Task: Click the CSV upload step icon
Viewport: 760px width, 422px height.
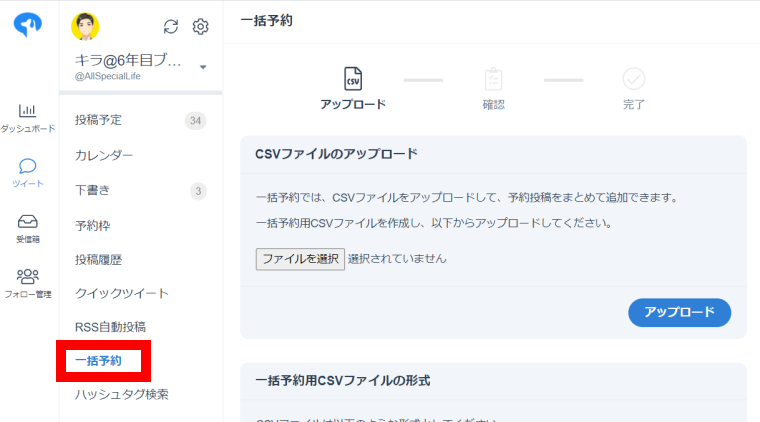Action: pos(352,79)
